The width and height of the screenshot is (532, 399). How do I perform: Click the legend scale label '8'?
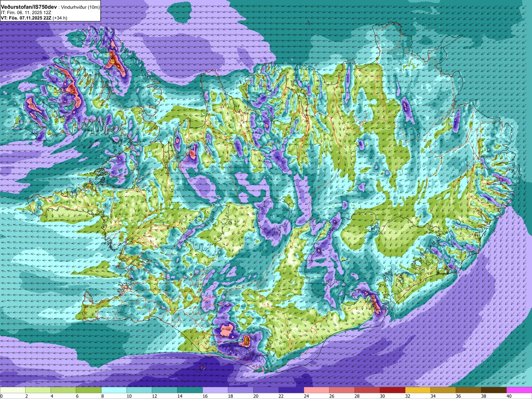point(102,397)
